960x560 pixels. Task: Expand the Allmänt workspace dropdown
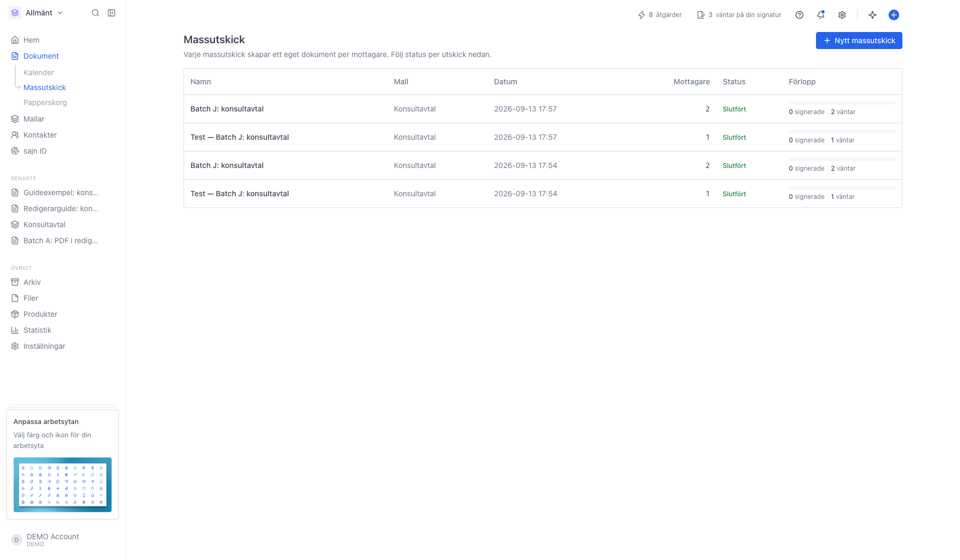click(x=37, y=13)
